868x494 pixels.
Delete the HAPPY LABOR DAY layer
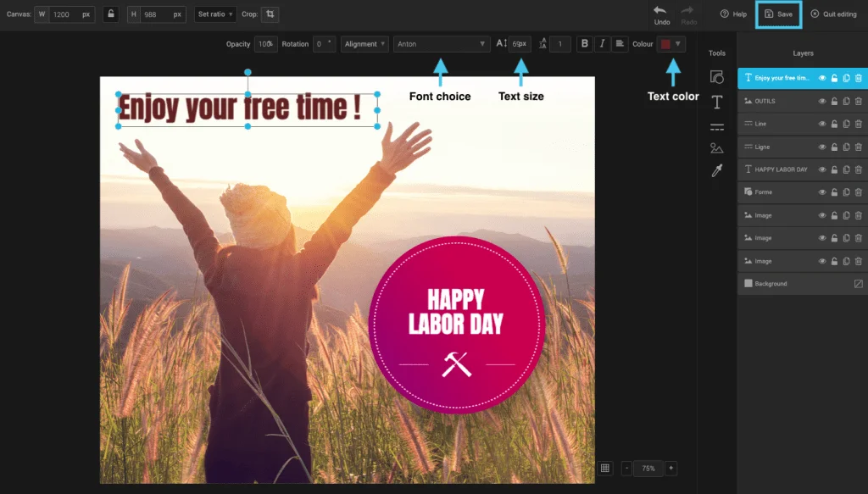858,169
